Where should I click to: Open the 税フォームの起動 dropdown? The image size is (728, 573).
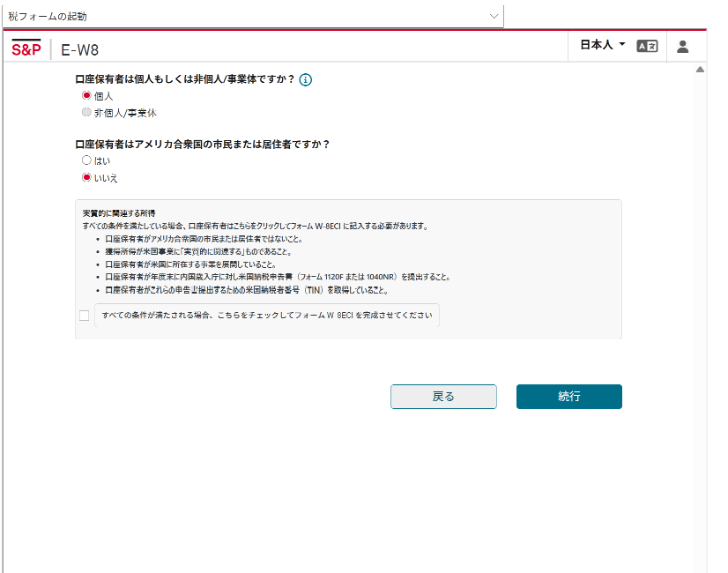[x=253, y=16]
